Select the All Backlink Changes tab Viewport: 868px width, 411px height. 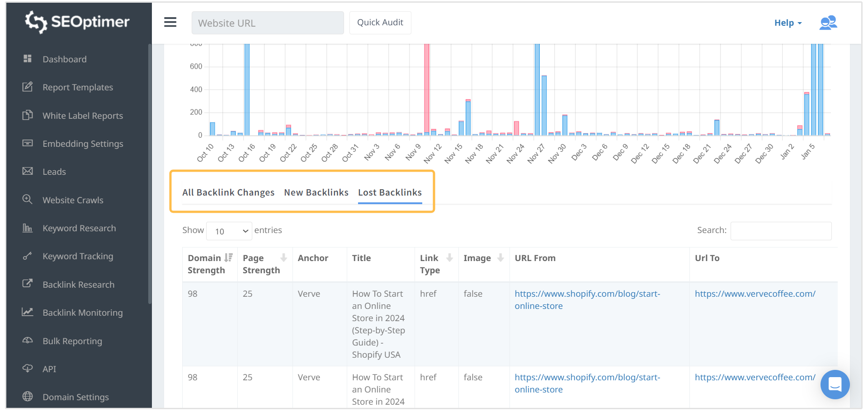click(228, 192)
